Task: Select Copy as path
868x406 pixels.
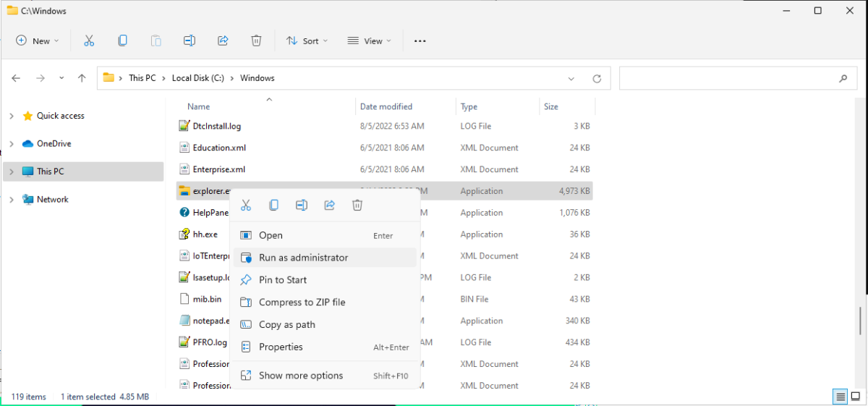Action: click(x=325, y=325)
